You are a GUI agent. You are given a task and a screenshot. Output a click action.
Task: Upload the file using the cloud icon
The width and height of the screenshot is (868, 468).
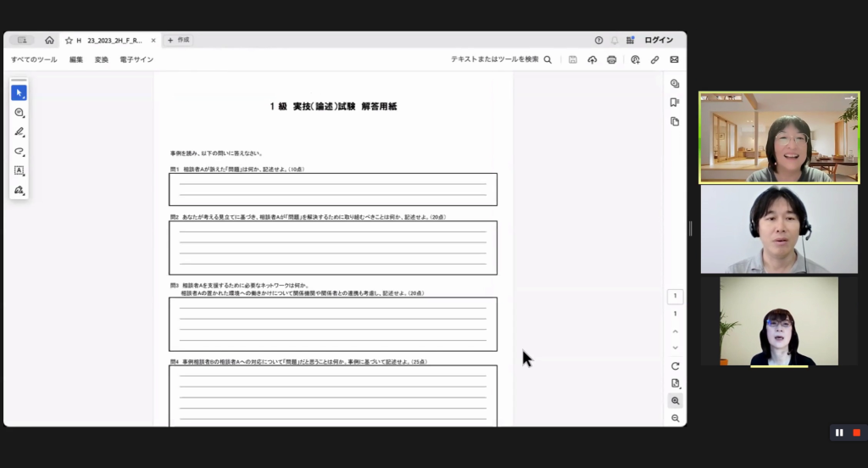592,60
